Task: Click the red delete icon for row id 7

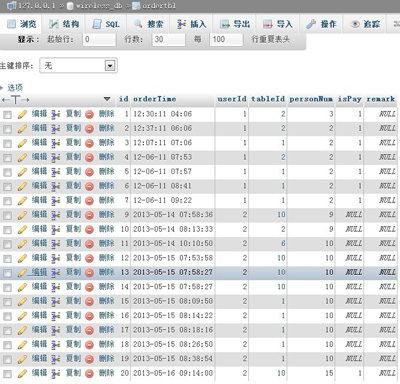Action: pos(89,201)
